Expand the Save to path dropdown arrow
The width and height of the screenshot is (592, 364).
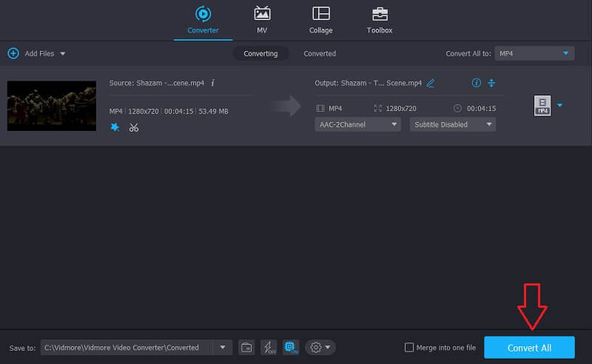pos(223,347)
